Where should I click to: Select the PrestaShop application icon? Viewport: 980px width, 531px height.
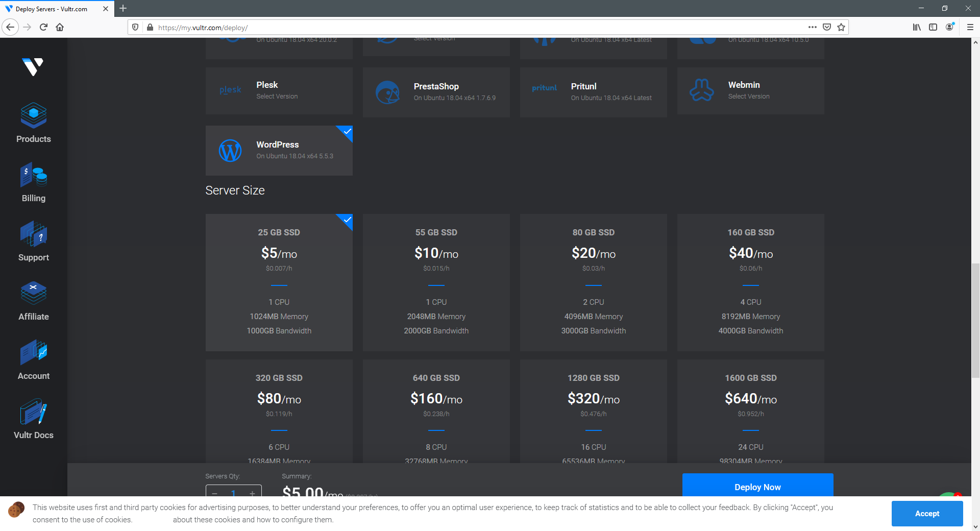387,92
